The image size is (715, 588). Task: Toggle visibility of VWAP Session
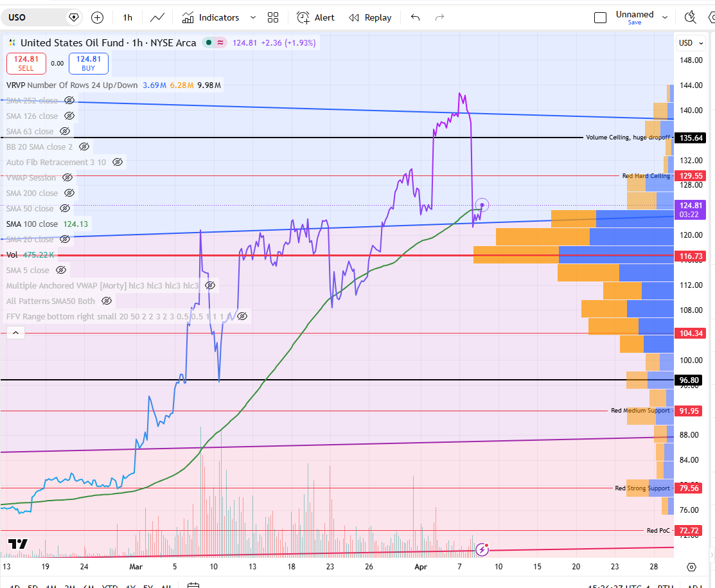pos(67,177)
